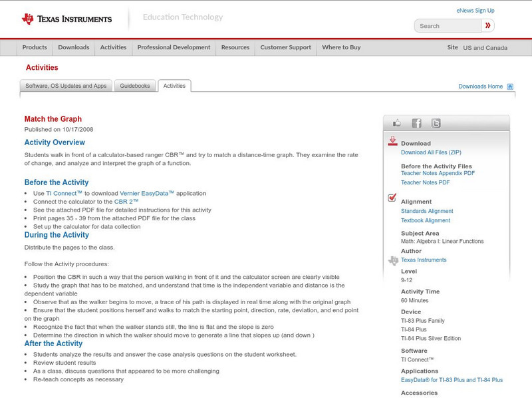Click 'Review student results' bullet
This screenshot has width=532, height=398.
65,363
